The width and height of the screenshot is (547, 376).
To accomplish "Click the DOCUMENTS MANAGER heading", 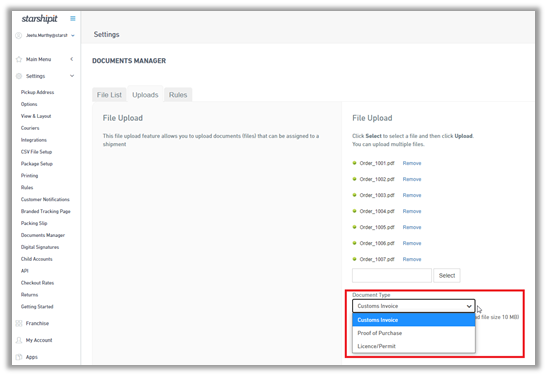I will click(129, 61).
